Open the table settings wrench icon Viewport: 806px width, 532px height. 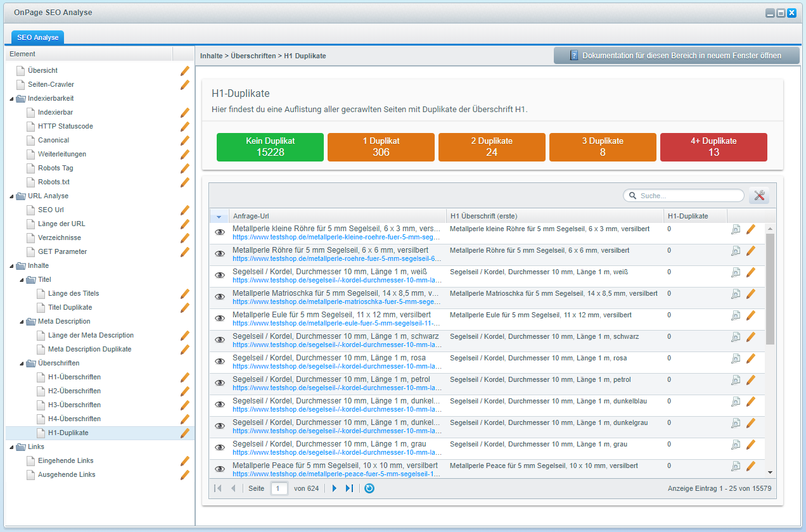tap(759, 196)
